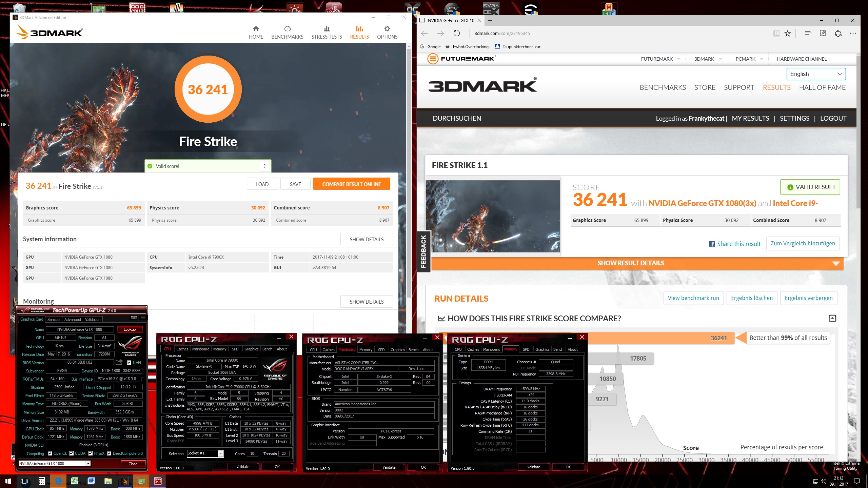
Task: Click the LOAD button in 3DMark
Action: [262, 184]
